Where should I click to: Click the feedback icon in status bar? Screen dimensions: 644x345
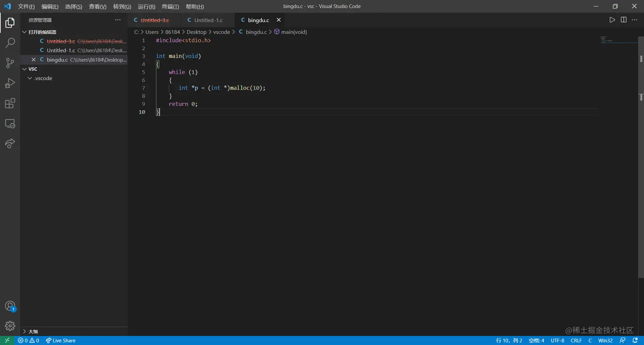(x=623, y=340)
